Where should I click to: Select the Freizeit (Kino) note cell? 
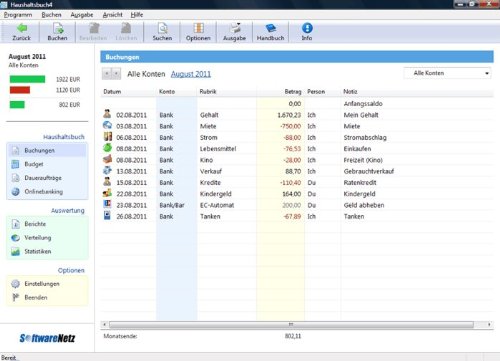pyautogui.click(x=363, y=160)
